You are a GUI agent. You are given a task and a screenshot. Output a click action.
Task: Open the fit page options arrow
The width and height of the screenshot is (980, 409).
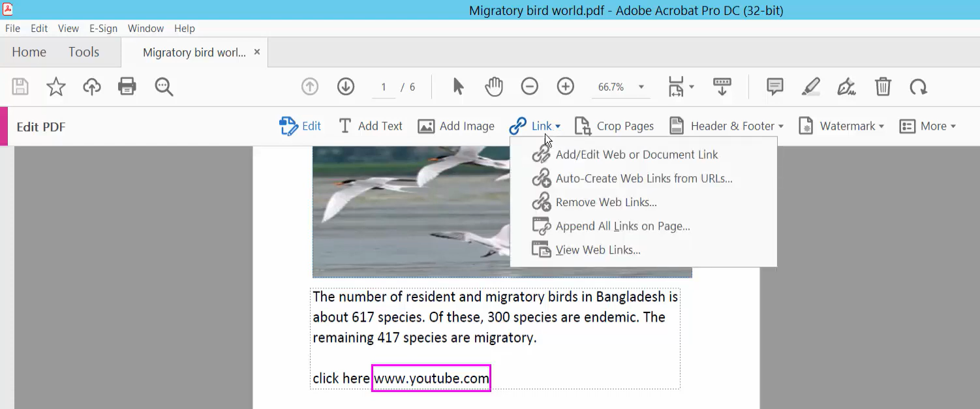692,87
